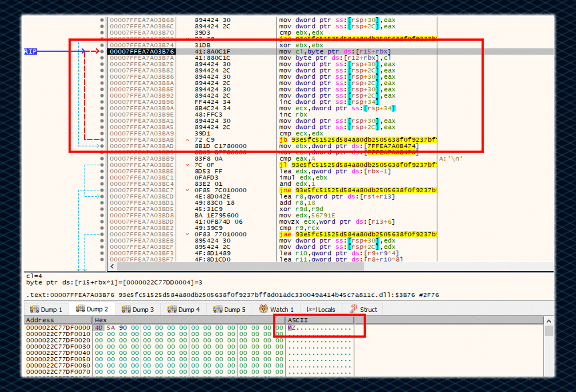The height and width of the screenshot is (392, 576).
Task: Open the Dump 4 tab
Action: (x=184, y=309)
